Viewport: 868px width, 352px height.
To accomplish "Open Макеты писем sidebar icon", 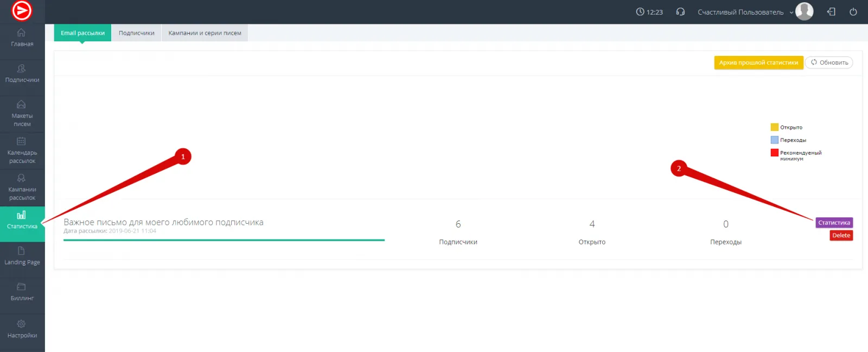I will (22, 105).
